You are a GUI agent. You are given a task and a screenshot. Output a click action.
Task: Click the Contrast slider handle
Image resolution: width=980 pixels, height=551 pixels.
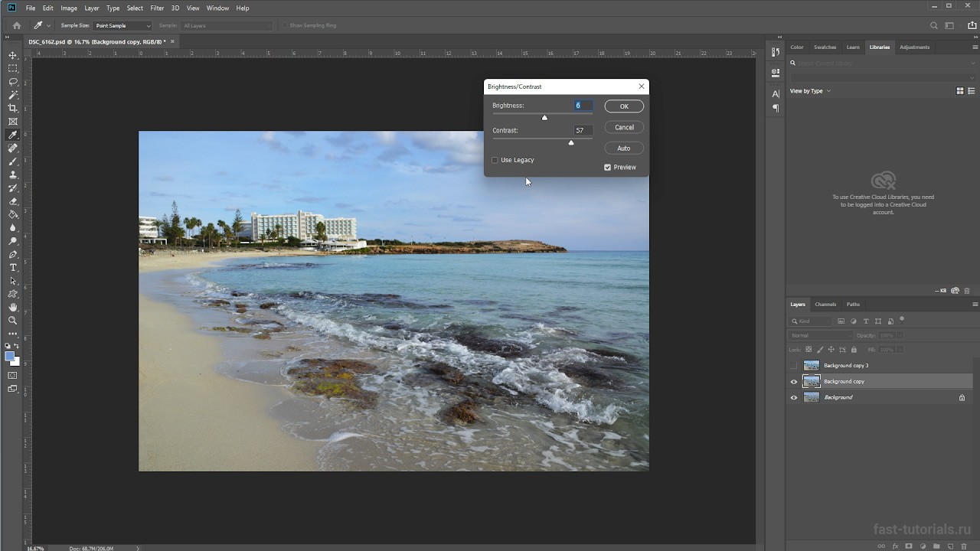(x=571, y=142)
